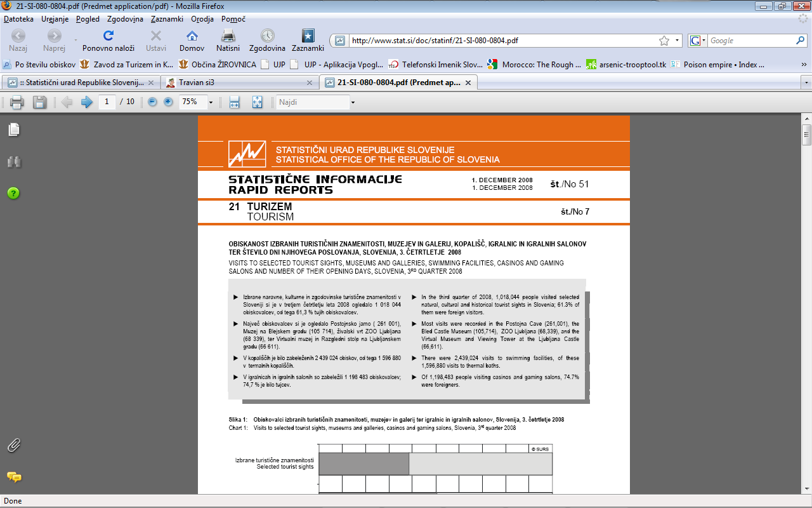This screenshot has height=508, width=812.
Task: Open the search engine selector dropdown
Action: pyautogui.click(x=697, y=41)
